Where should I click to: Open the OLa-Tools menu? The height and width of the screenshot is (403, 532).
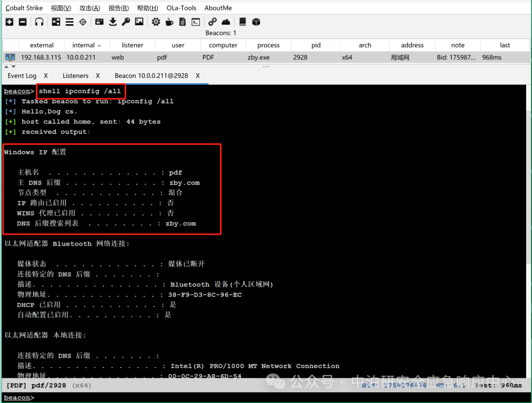click(181, 8)
